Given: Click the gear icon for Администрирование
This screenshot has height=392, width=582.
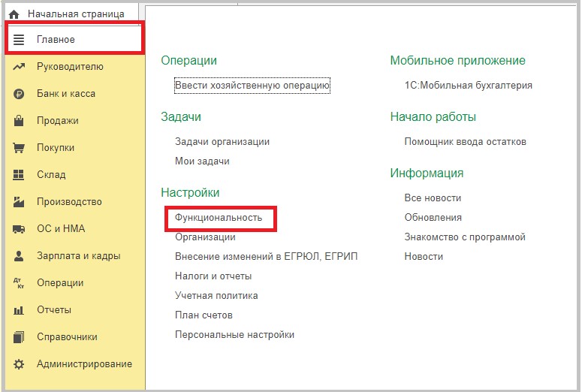Looking at the screenshot, I should point(19,364).
